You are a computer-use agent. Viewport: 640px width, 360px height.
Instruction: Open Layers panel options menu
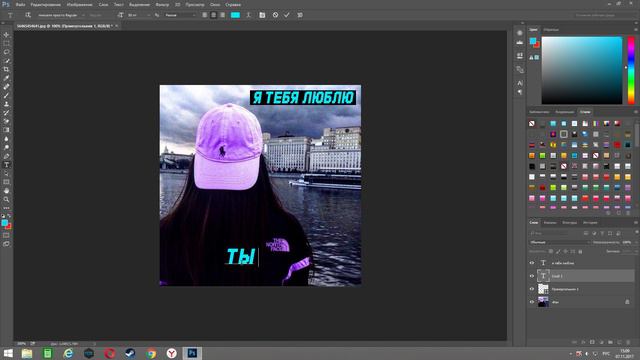coord(636,223)
